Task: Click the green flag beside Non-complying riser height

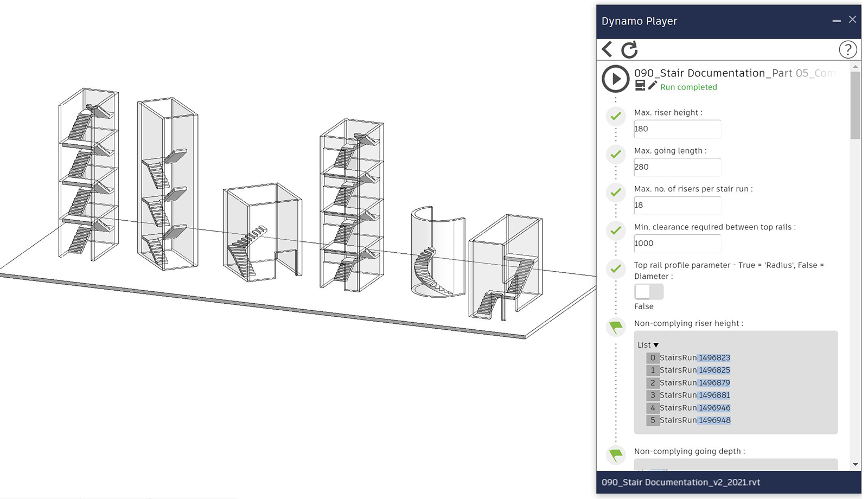Action: 616,327
